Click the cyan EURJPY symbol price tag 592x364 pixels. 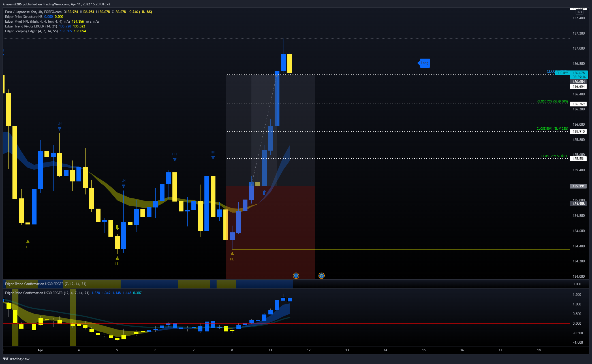coord(562,73)
